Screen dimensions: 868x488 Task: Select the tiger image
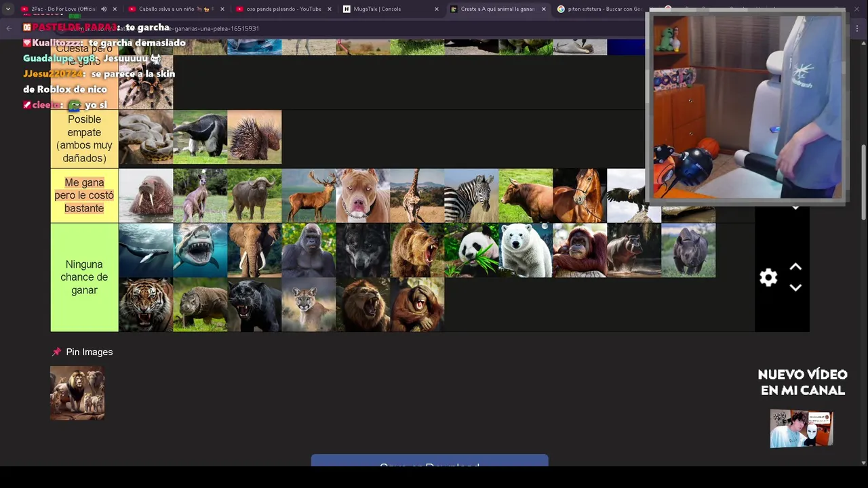(x=146, y=304)
